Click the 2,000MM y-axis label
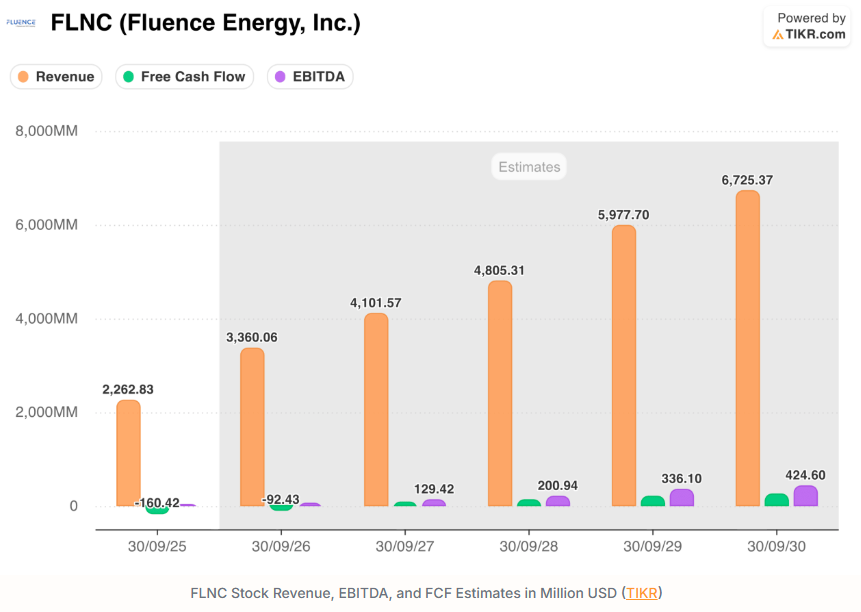 47,412
